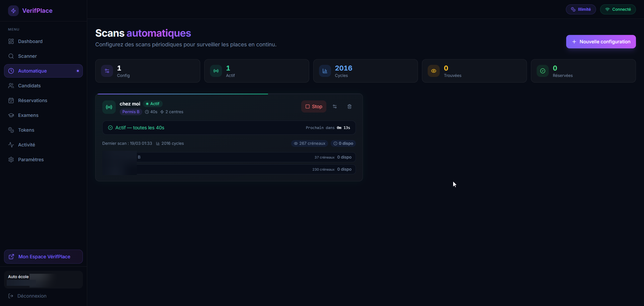Click the broadcast icon beside chez moi
This screenshot has width=644, height=306.
pos(109,107)
